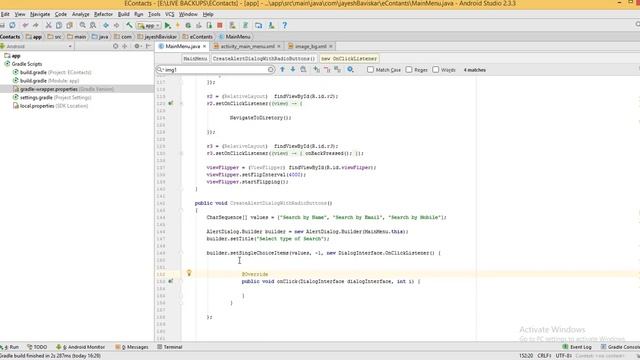
Task: Toggle the Match Case checkbox
Action: coord(370,70)
